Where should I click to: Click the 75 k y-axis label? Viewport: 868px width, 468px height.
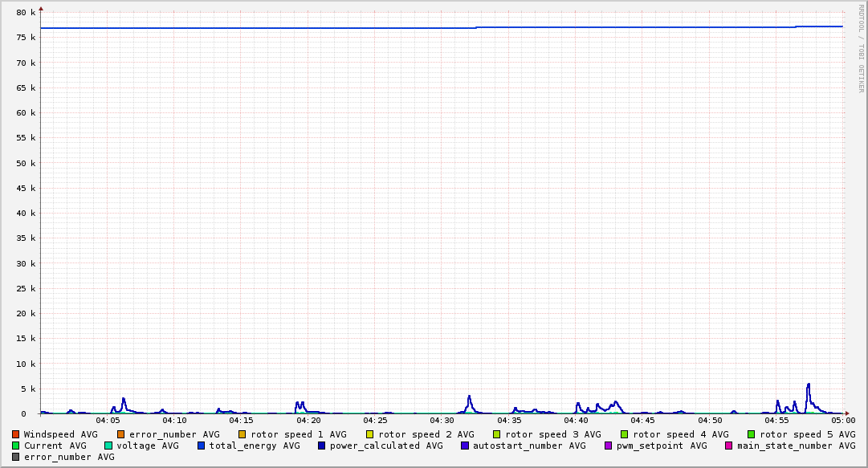(x=26, y=38)
